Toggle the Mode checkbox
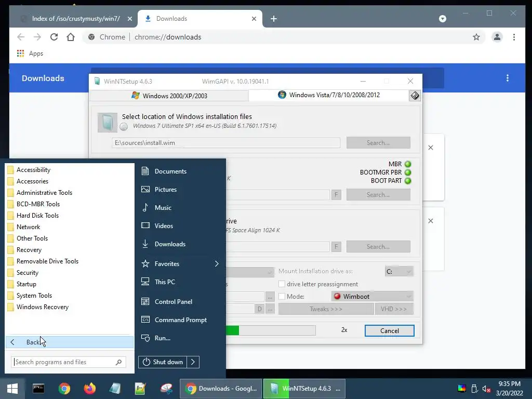532x399 pixels. pos(282,297)
